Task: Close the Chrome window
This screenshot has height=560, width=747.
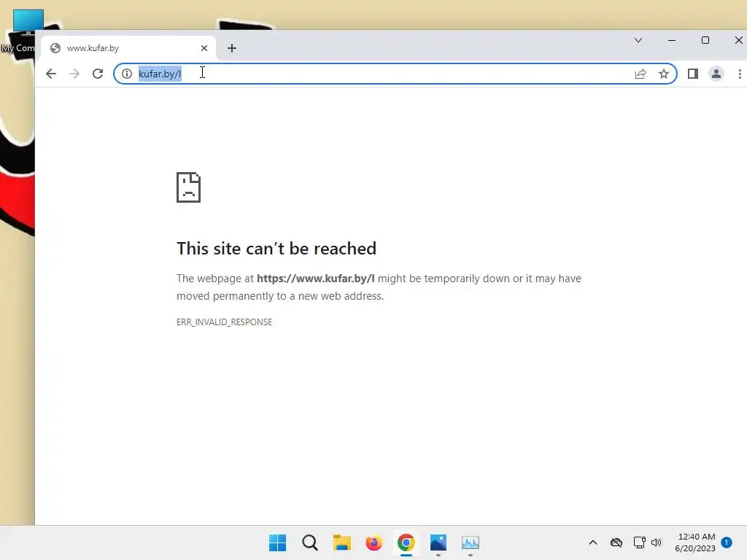Action: click(739, 40)
